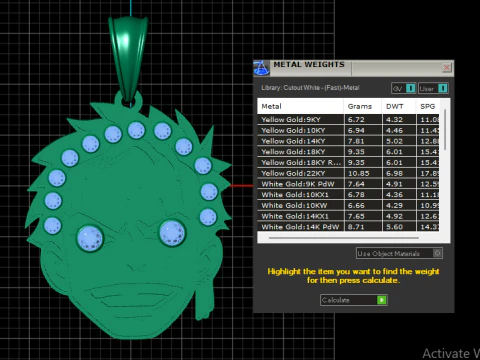Click the 8.71 grams cell
480x360 pixels.
click(x=363, y=227)
